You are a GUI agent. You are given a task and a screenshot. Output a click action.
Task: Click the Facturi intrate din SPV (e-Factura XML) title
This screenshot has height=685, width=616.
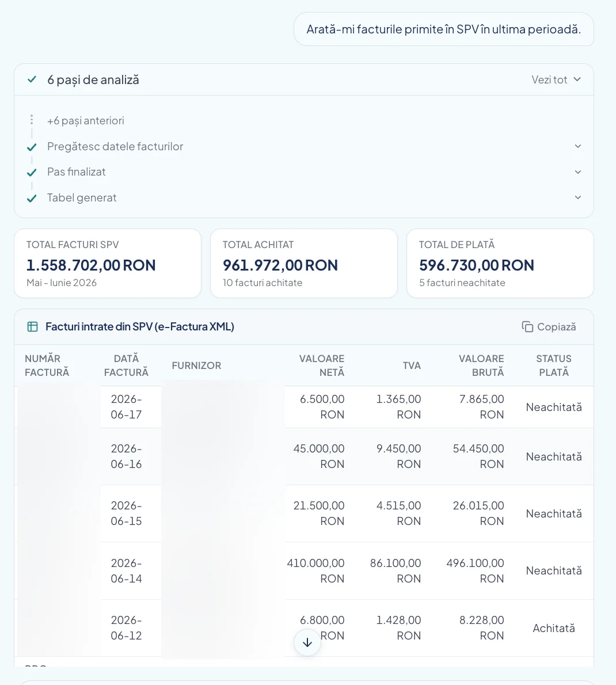140,327
